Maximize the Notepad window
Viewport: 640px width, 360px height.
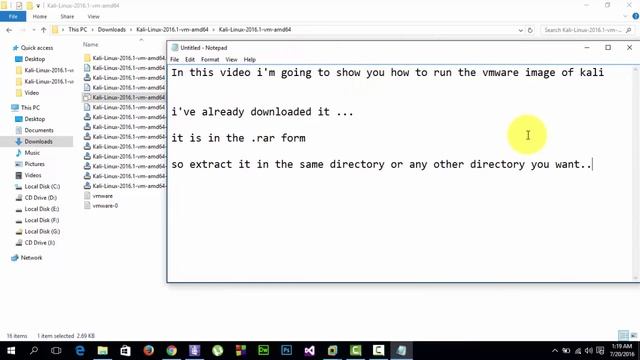tap(608, 48)
